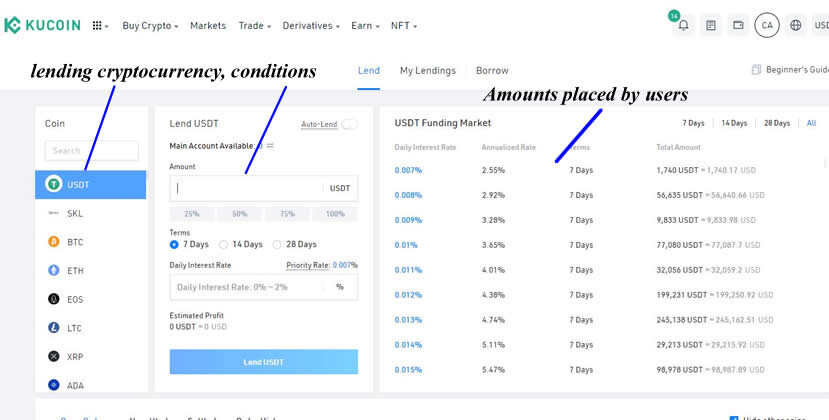
Task: Open the USD currency selector
Action: (821, 25)
